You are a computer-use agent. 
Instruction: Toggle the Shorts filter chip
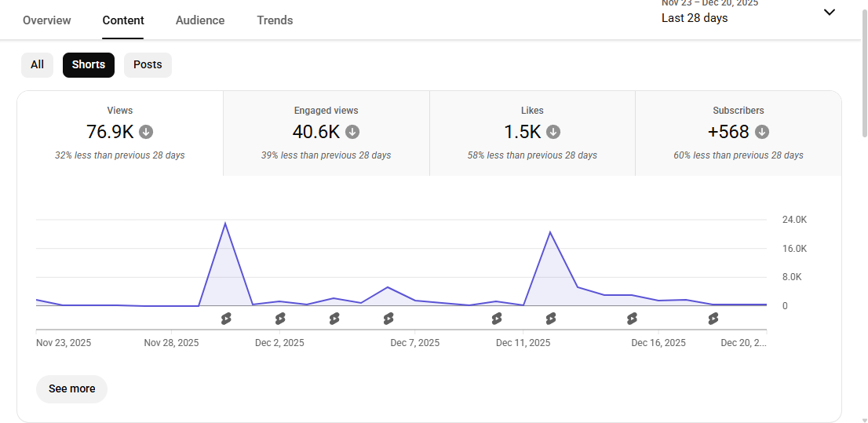point(89,65)
